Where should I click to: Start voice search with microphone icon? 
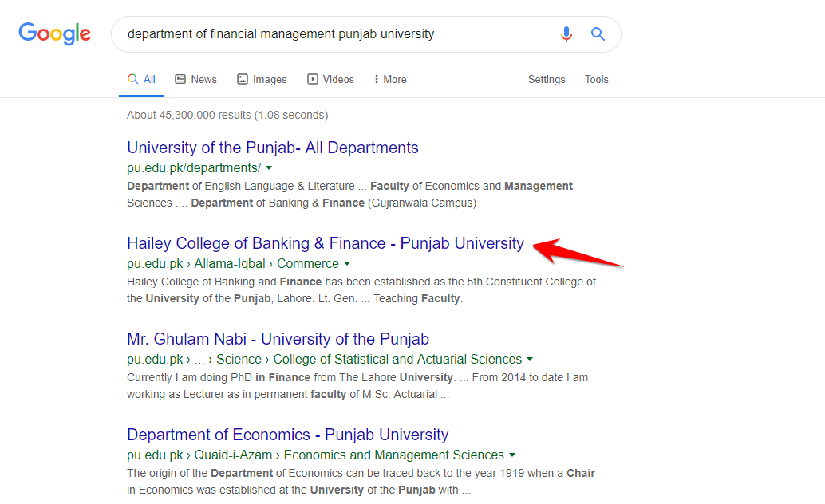pyautogui.click(x=566, y=34)
